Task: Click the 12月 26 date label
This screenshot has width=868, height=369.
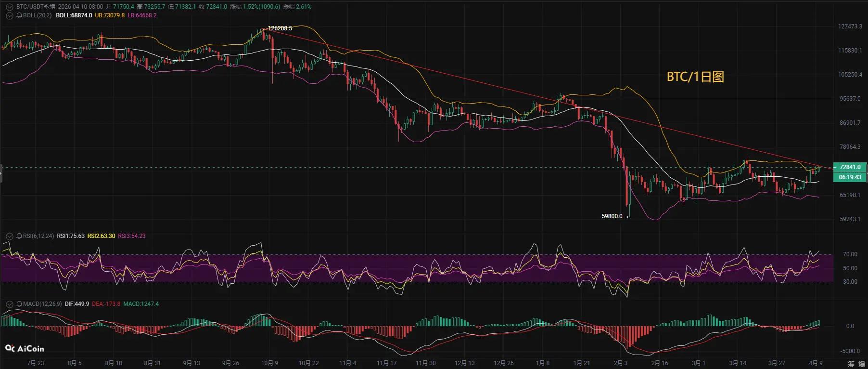Action: tap(504, 363)
